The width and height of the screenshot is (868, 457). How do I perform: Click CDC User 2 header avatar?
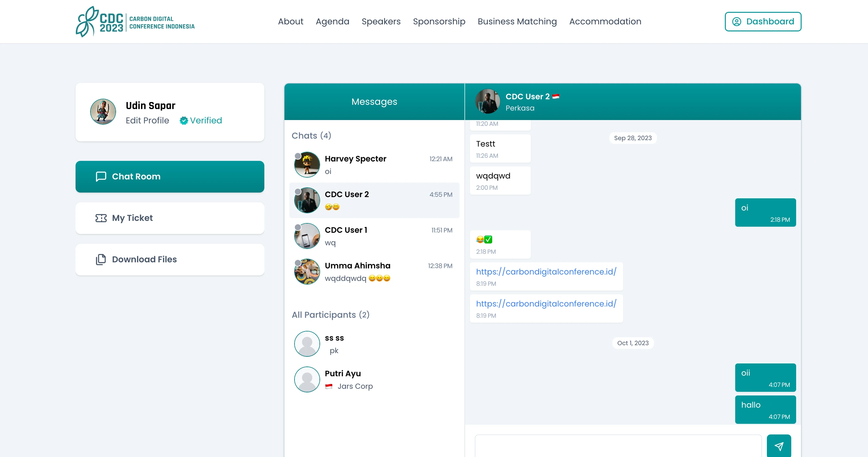coord(487,101)
